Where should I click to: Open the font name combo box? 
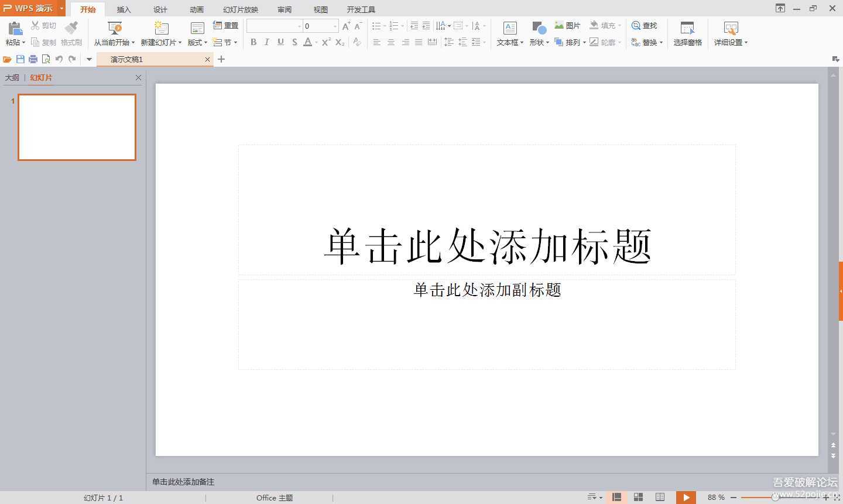[x=274, y=26]
